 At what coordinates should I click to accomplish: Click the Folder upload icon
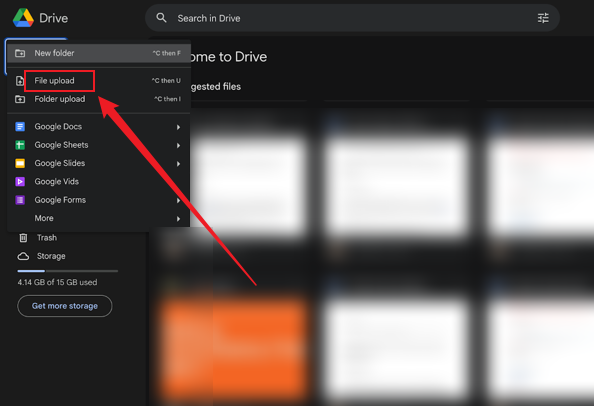pos(20,99)
